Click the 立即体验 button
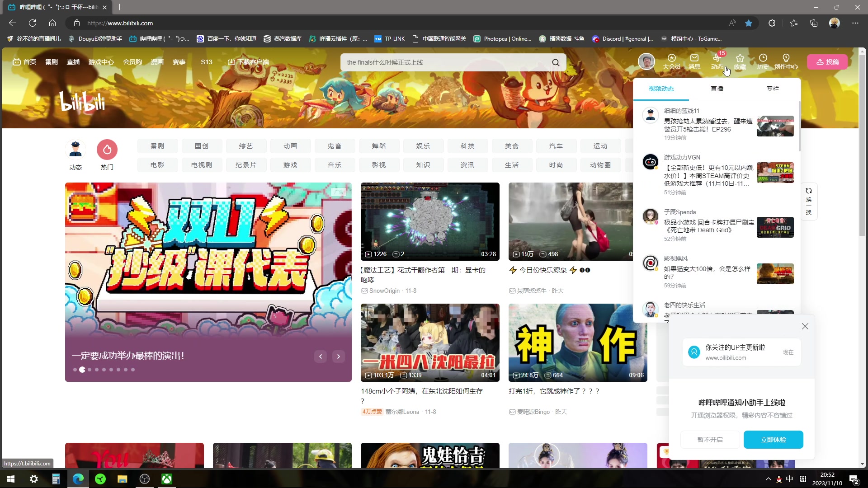868x488 pixels. tap(774, 440)
